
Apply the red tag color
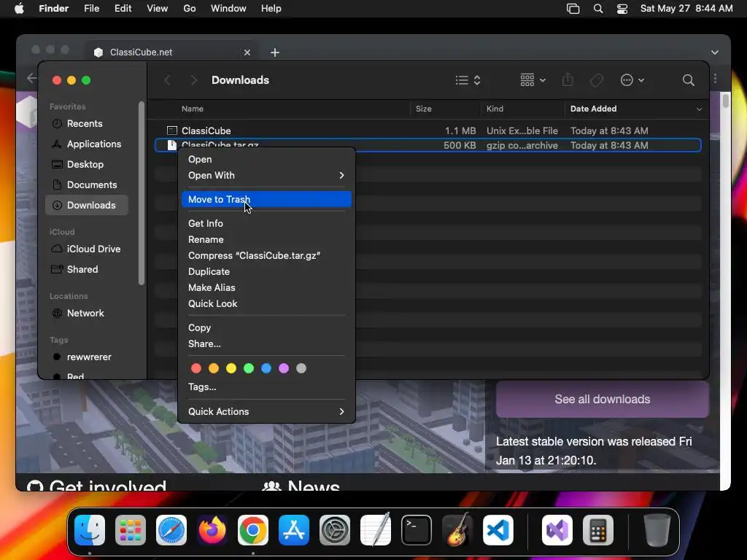196,368
